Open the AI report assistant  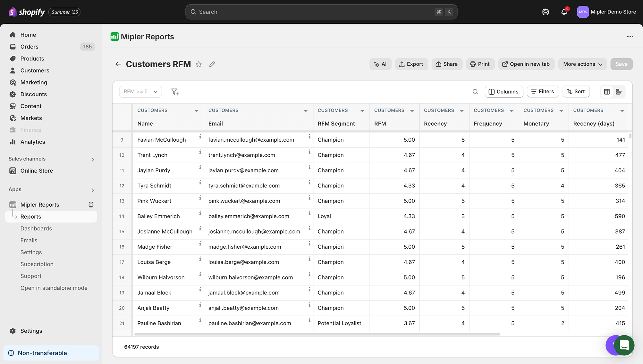pos(380,64)
